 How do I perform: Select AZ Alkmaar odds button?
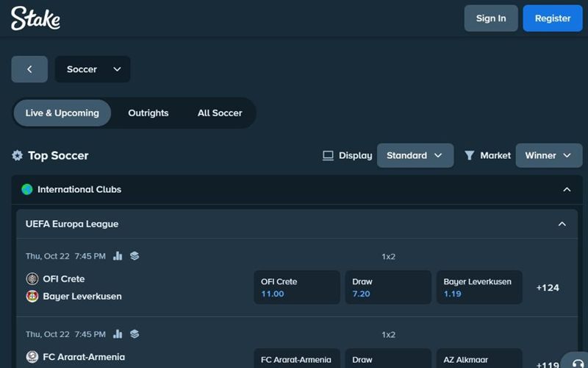click(479, 358)
